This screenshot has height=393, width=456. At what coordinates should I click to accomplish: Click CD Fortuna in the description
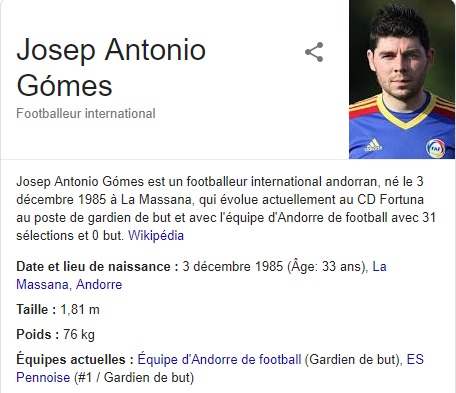(x=390, y=199)
